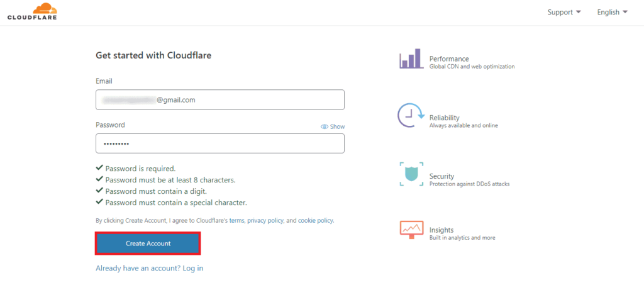Image resolution: width=644 pixels, height=307 pixels.
Task: Click 'Always available and online' text
Action: (x=464, y=126)
